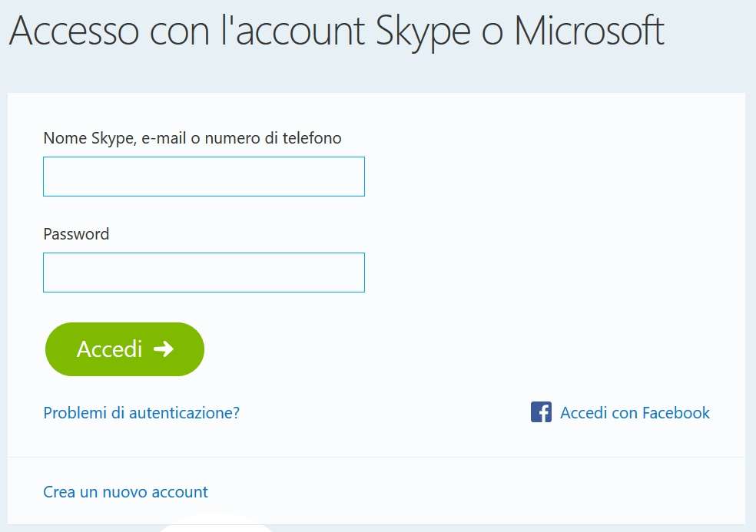The image size is (756, 532).
Task: Click the white arrow icon inside Accedi
Action: click(x=163, y=349)
